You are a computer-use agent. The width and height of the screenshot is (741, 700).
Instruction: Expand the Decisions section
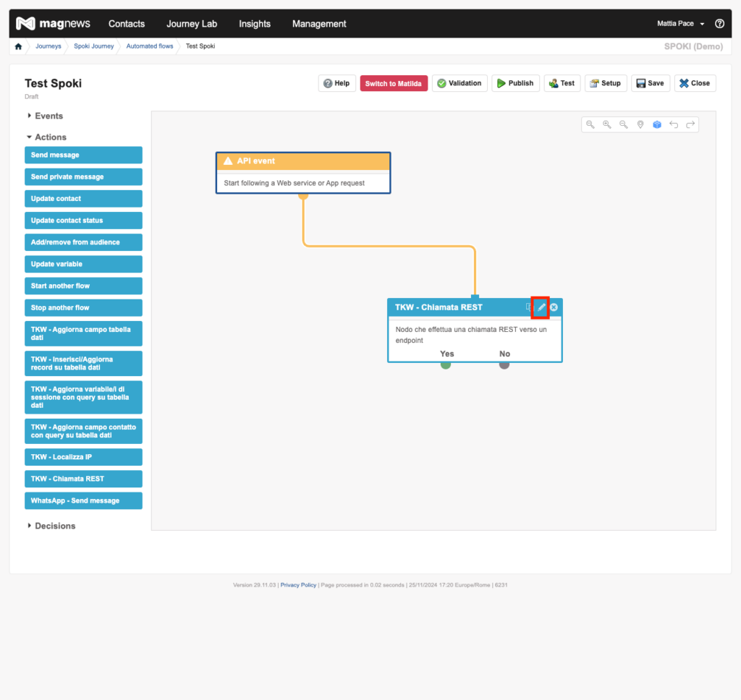coord(51,526)
